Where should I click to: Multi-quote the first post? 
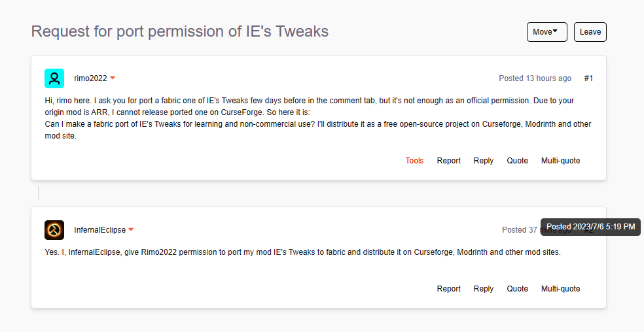560,161
